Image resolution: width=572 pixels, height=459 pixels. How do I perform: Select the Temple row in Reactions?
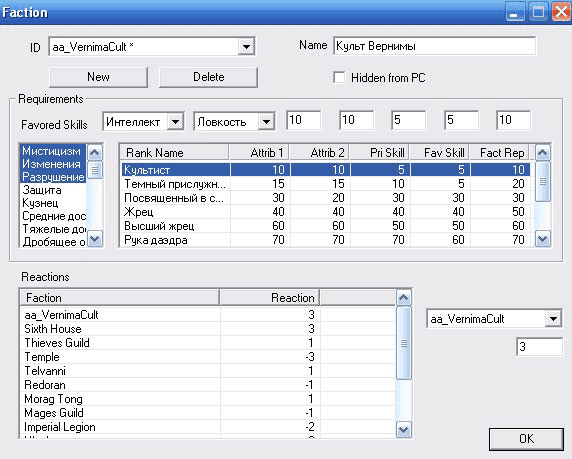click(208, 357)
